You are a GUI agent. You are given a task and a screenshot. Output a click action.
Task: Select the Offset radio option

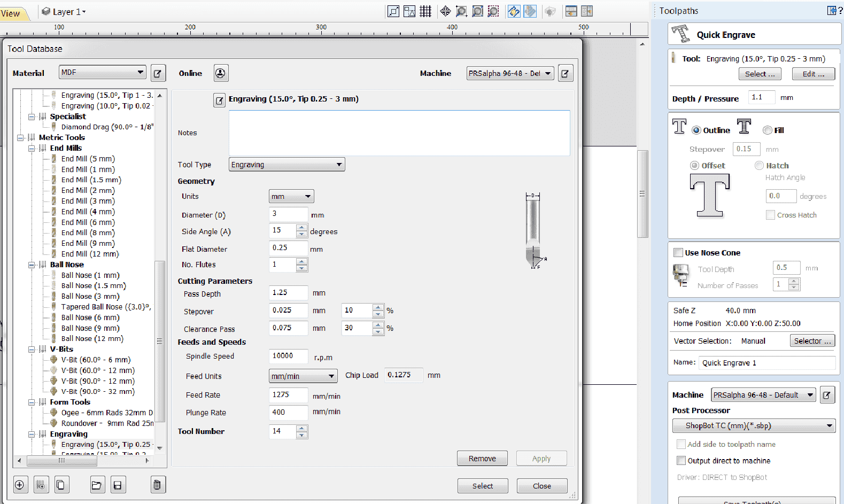tap(694, 166)
